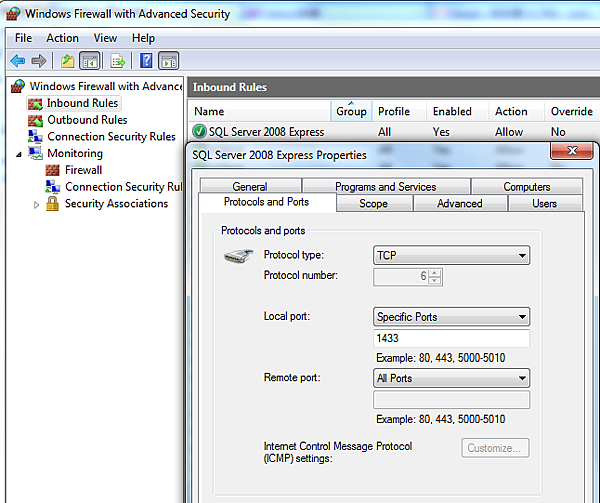This screenshot has height=503, width=600.
Task: Switch to the General tab
Action: pos(250,186)
